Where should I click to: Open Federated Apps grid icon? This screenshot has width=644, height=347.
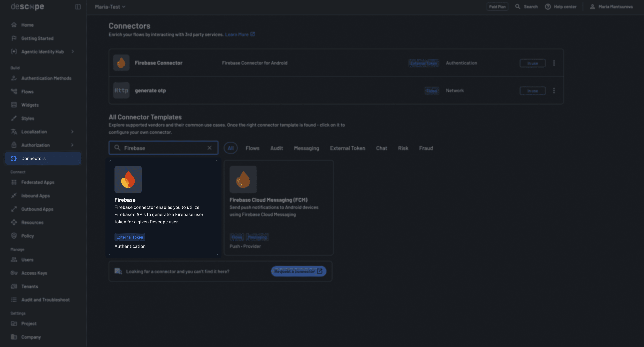pyautogui.click(x=14, y=182)
